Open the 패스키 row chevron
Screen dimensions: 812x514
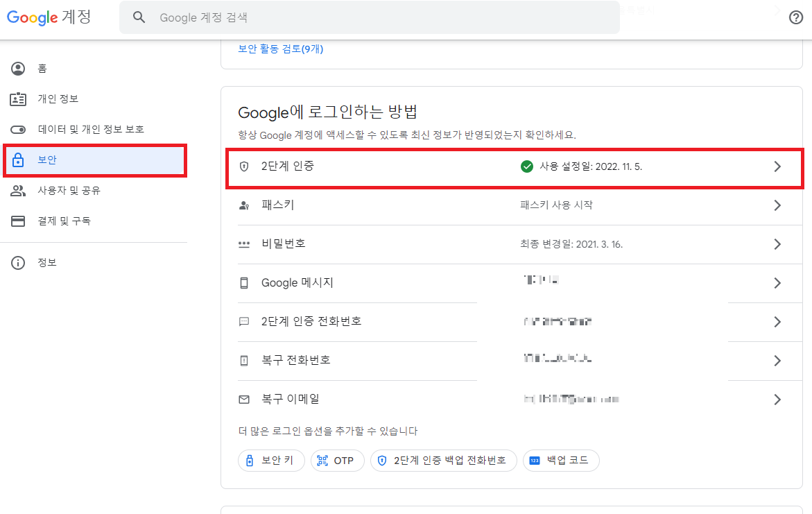click(777, 205)
